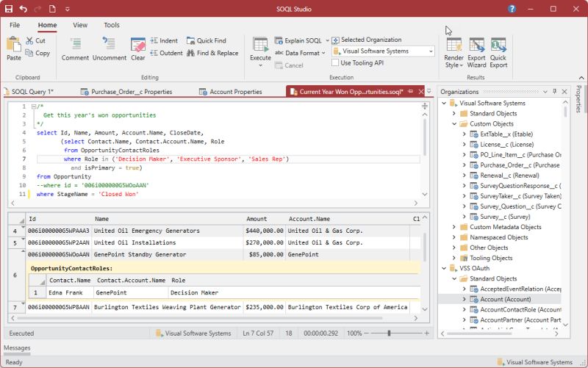The width and height of the screenshot is (588, 368).
Task: Click the split editor handle icon
Action: (x=425, y=106)
